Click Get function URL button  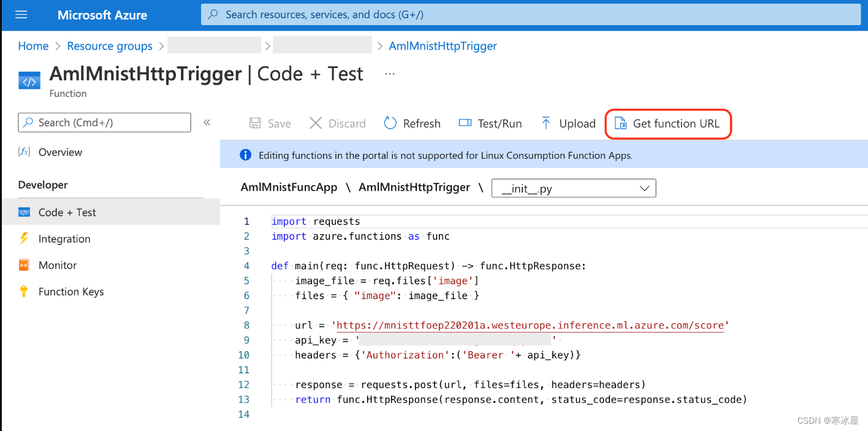tap(669, 124)
